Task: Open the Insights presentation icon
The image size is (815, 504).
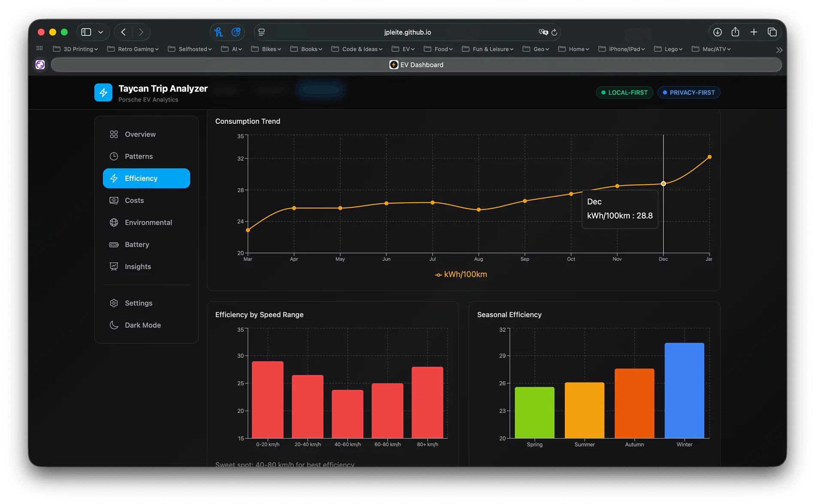Action: pyautogui.click(x=114, y=266)
